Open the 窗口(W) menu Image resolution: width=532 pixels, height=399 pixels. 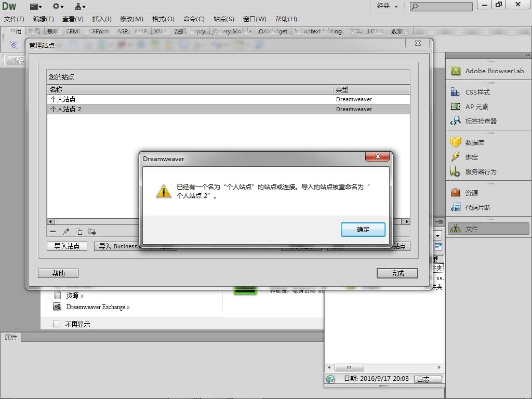click(255, 19)
